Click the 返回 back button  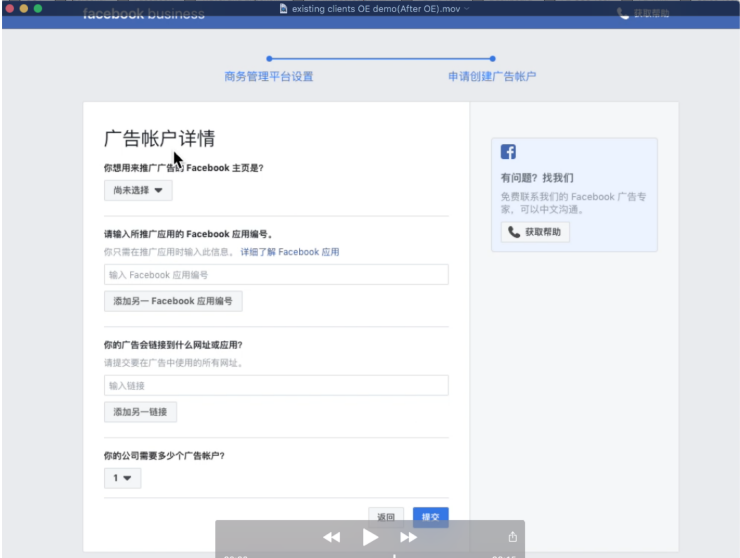click(386, 517)
